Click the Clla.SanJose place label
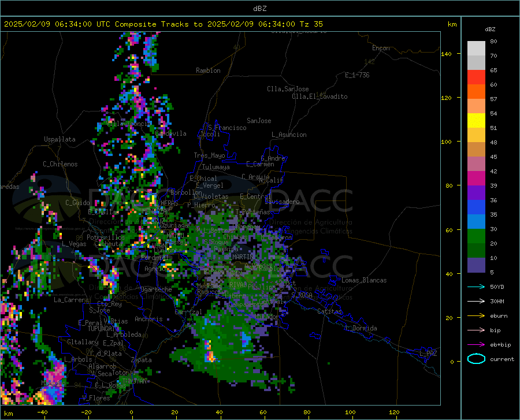This screenshot has width=520, height=420. (288, 89)
